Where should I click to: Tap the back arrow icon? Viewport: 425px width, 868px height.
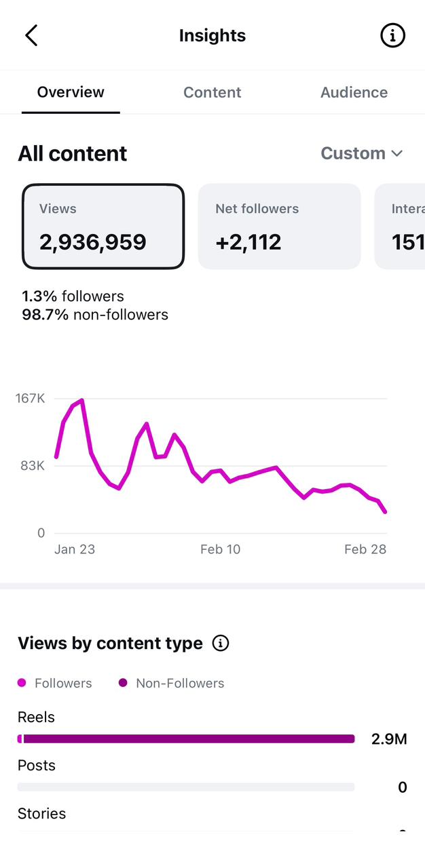pyautogui.click(x=31, y=35)
